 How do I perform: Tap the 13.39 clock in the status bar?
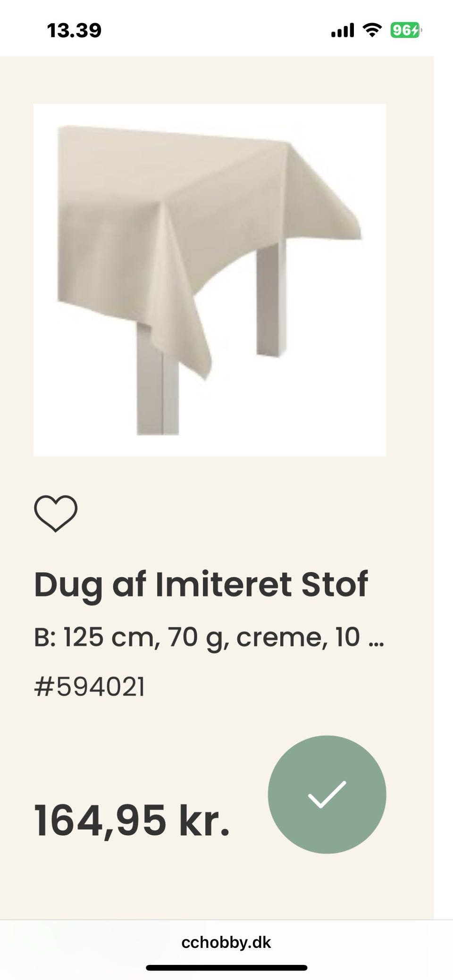point(74,31)
